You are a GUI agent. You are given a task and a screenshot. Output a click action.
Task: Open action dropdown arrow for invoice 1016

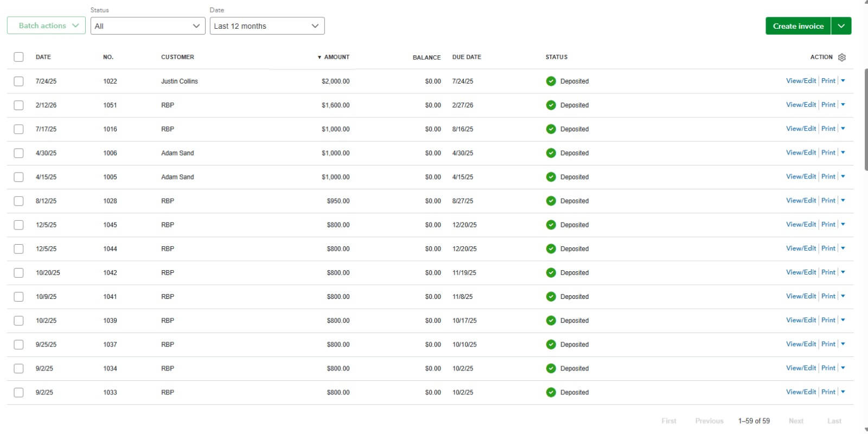pyautogui.click(x=843, y=129)
